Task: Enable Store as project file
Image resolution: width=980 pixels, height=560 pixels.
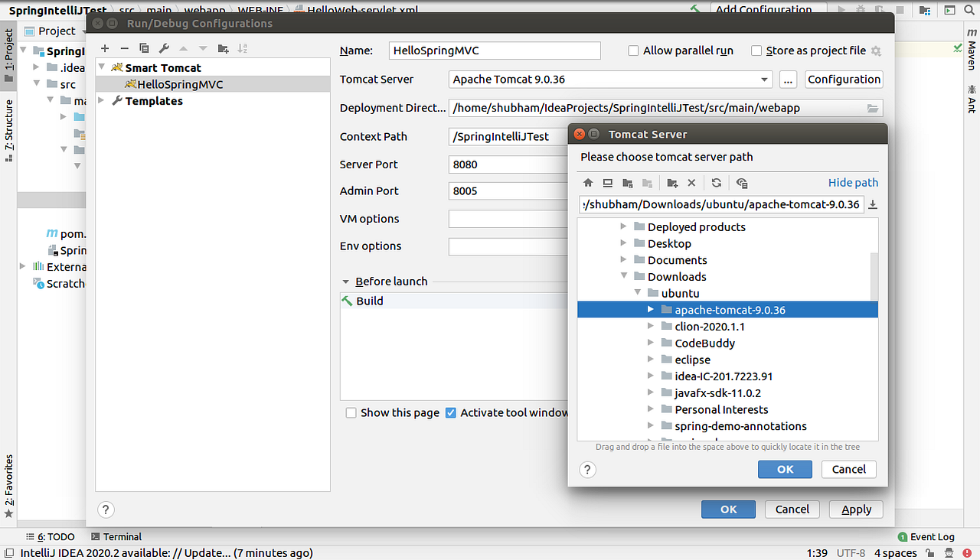Action: click(757, 50)
